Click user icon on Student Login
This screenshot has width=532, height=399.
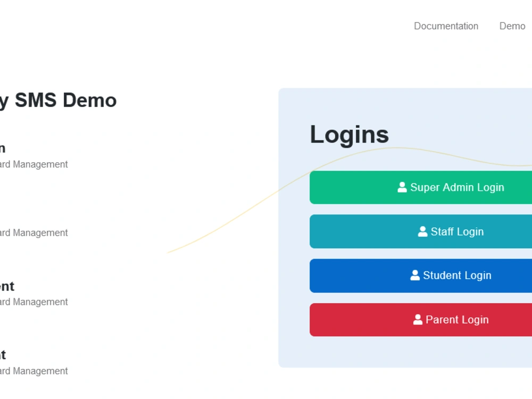click(415, 275)
